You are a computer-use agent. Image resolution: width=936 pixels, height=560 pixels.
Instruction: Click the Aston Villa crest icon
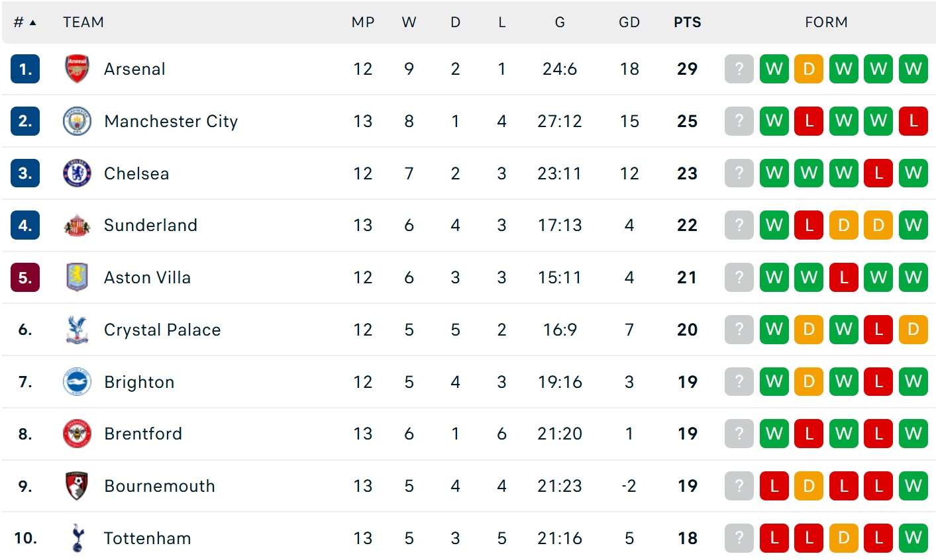(x=77, y=277)
